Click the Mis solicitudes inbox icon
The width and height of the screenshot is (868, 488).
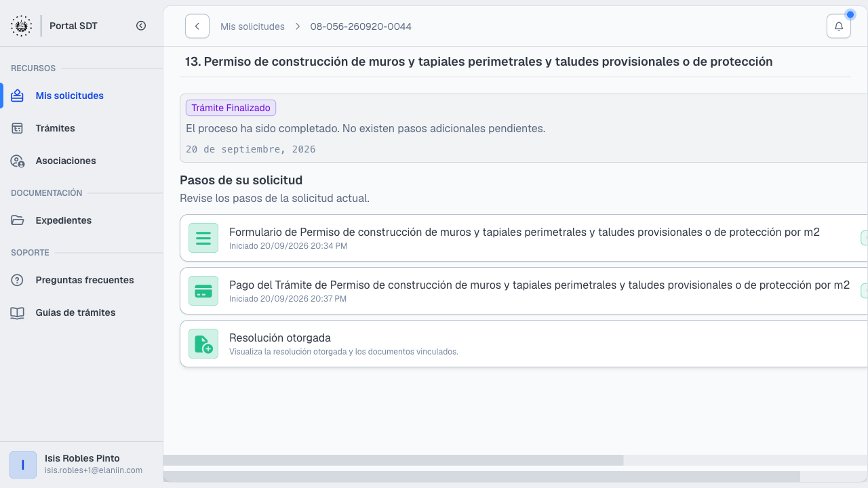(x=18, y=96)
